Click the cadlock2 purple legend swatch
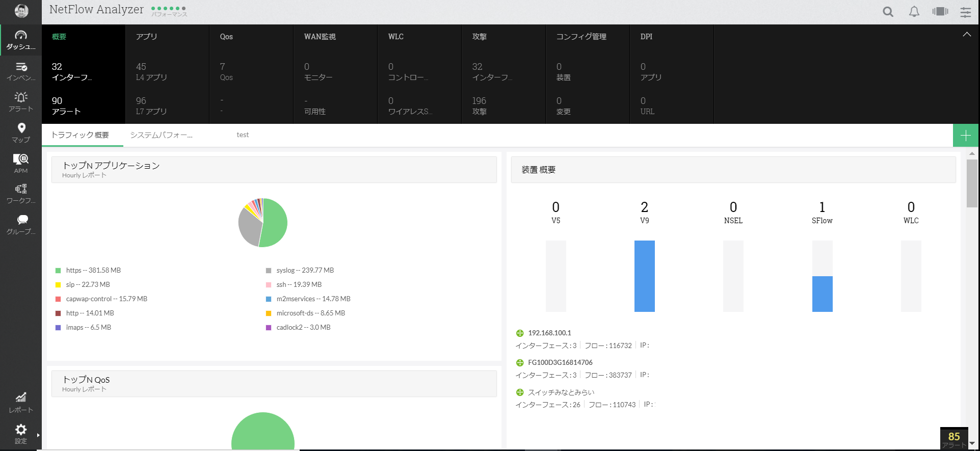 click(x=269, y=328)
